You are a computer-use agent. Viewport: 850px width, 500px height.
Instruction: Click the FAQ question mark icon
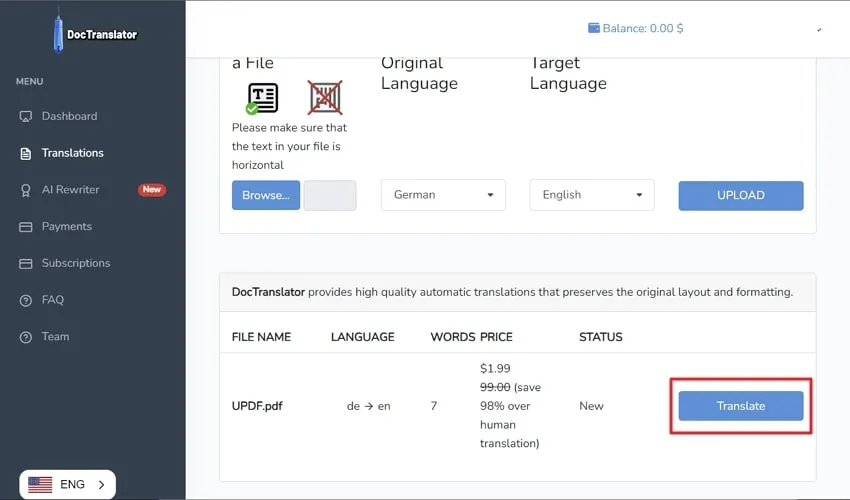point(25,300)
